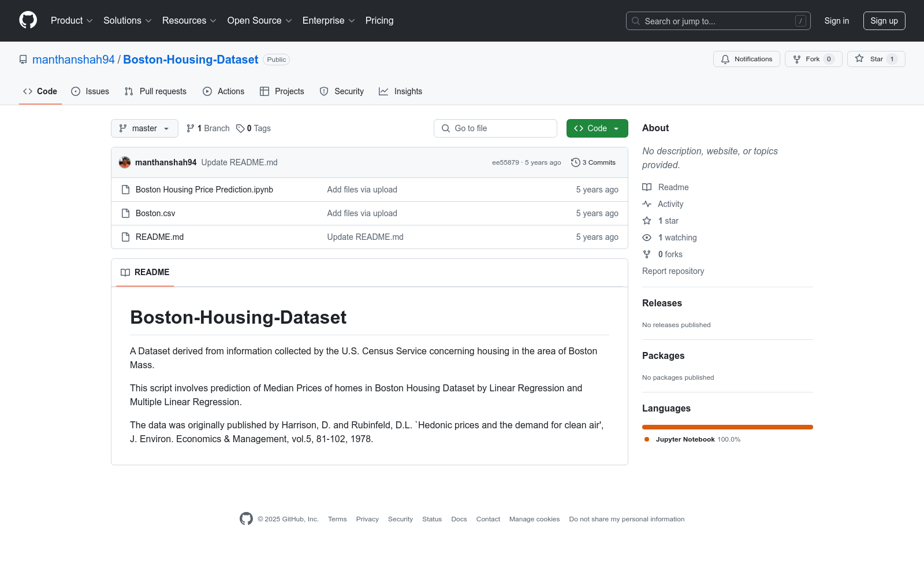This screenshot has width=924, height=578.
Task: Click commit hash ee55879
Action: tap(505, 162)
